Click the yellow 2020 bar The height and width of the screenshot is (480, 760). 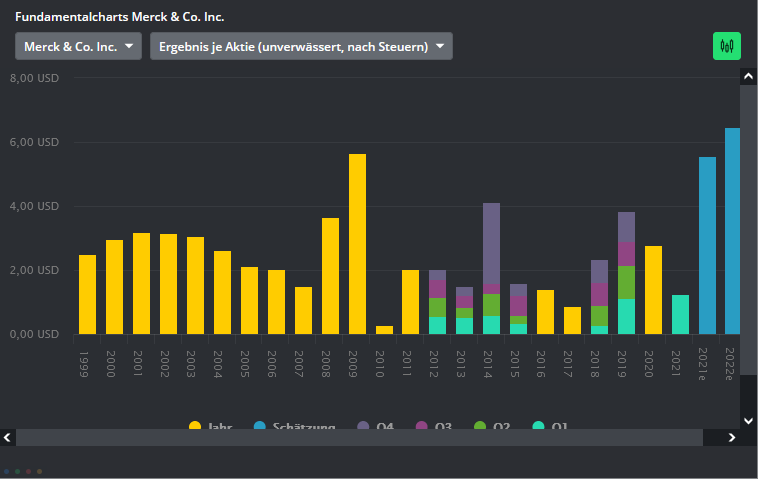coord(653,290)
